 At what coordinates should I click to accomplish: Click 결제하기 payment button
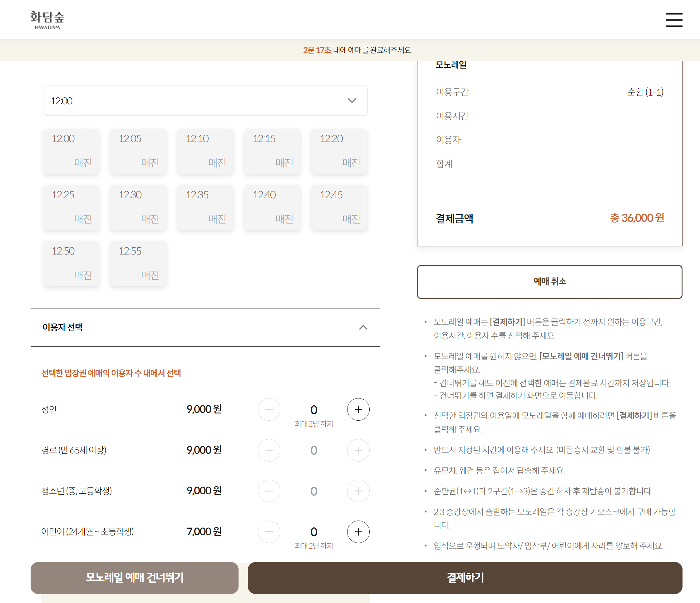465,578
